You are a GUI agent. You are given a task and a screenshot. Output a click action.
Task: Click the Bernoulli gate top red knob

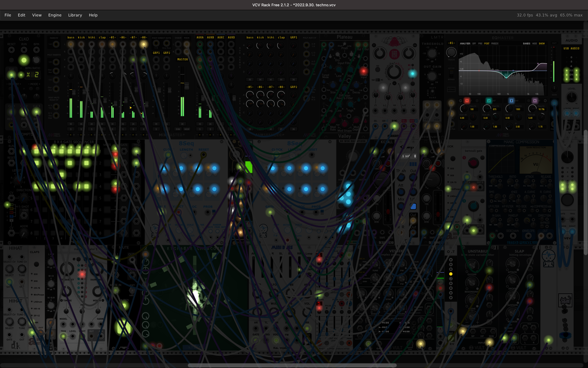coord(473,163)
